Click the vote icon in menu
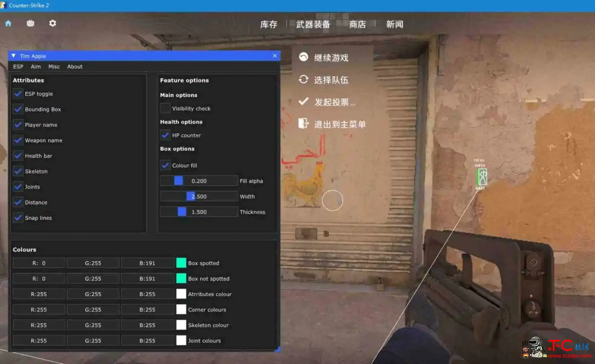This screenshot has width=595, height=364. click(303, 102)
